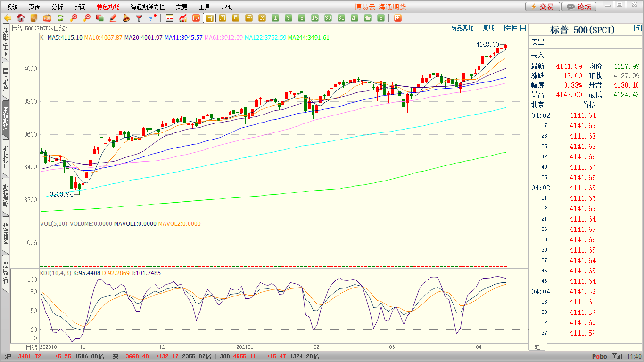Open the 分析 menu
Image resolution: width=644 pixels, height=362 pixels.
(58, 7)
